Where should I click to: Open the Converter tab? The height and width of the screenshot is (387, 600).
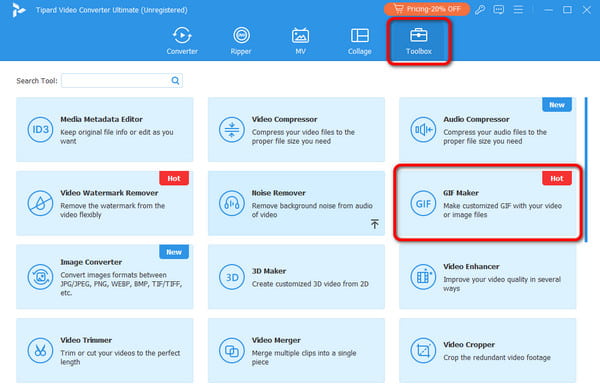[x=182, y=41]
